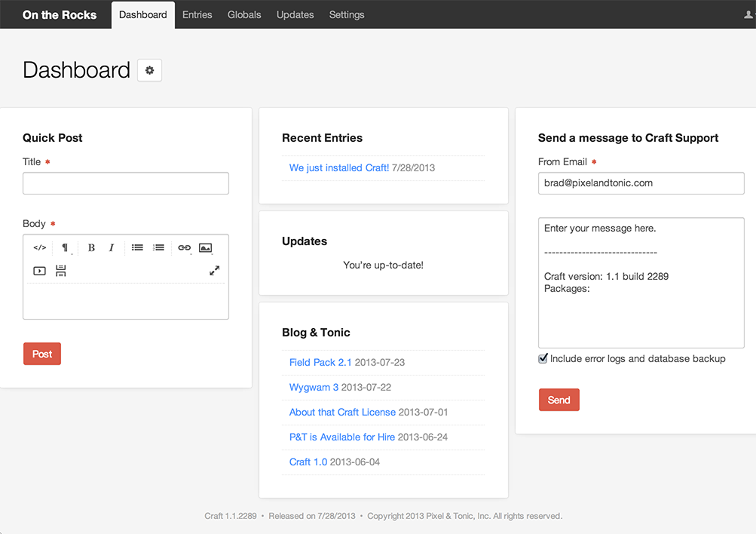Open the link insertion dropdown
756x534 pixels.
pyautogui.click(x=185, y=247)
